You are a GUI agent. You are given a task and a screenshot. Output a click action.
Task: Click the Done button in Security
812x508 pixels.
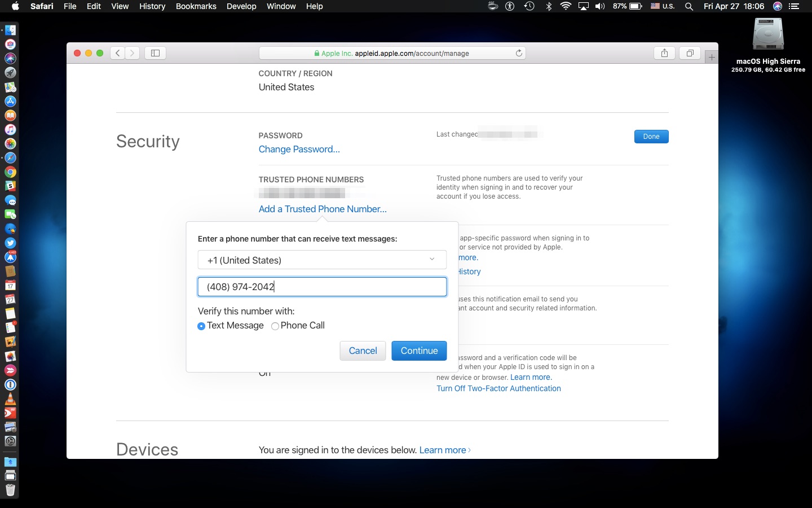tap(651, 137)
